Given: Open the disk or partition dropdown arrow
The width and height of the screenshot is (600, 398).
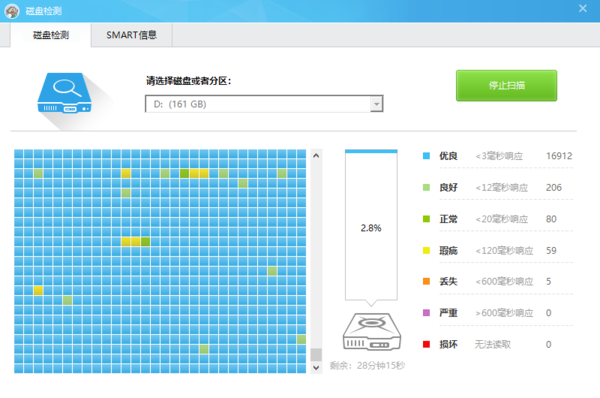Looking at the screenshot, I should 377,104.
